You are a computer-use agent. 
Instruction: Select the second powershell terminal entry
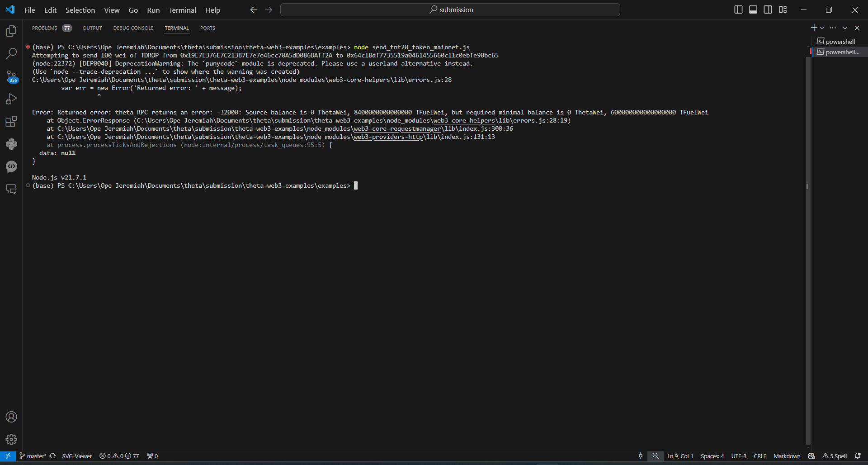(x=839, y=52)
